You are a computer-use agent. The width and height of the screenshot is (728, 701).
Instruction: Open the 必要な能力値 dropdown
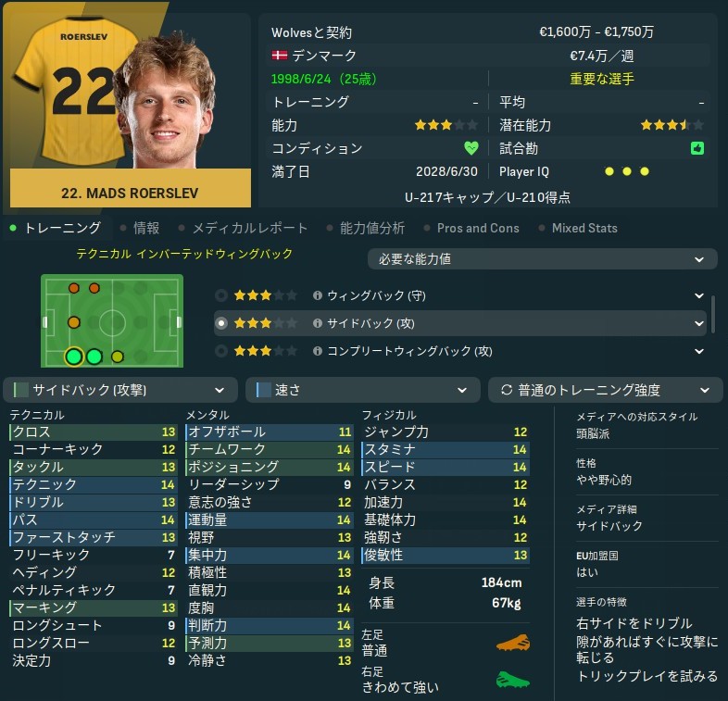pyautogui.click(x=542, y=259)
